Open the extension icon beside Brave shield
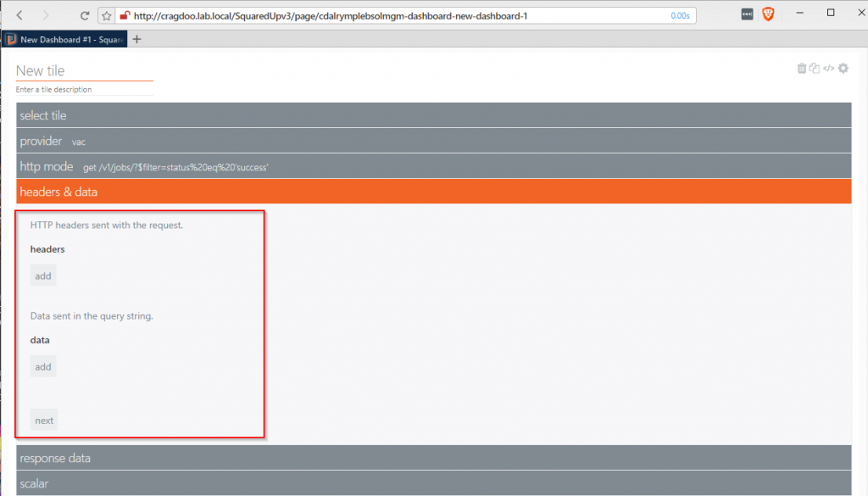Screen dimensions: 868x496 pos(747,14)
